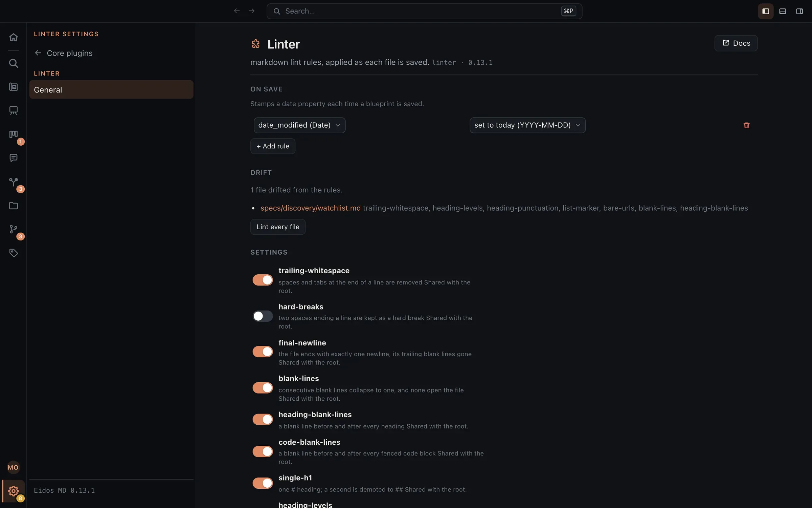Enable the hard-breaks toggle
This screenshot has width=812, height=508.
click(x=263, y=316)
